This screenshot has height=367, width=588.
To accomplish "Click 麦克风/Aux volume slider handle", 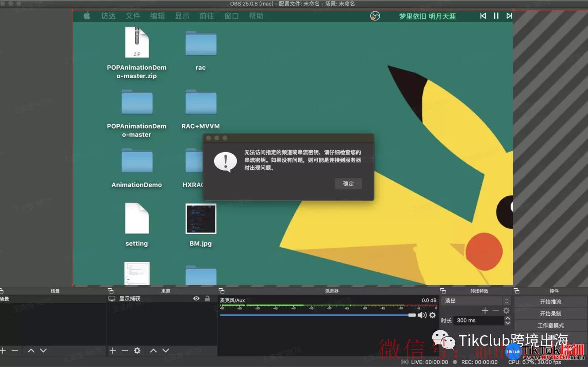I will pos(412,315).
